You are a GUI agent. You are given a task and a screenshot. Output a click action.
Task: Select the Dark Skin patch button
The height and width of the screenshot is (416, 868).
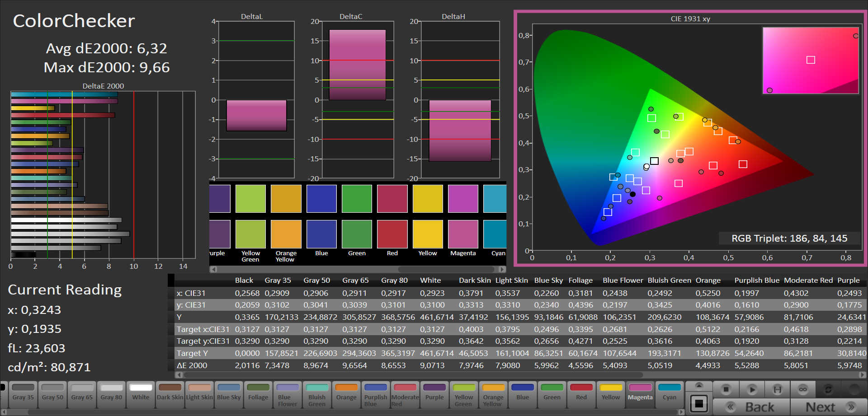(x=170, y=394)
